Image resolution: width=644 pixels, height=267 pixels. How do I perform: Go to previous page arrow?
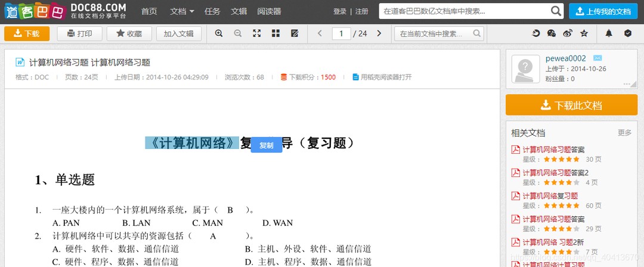(320, 33)
